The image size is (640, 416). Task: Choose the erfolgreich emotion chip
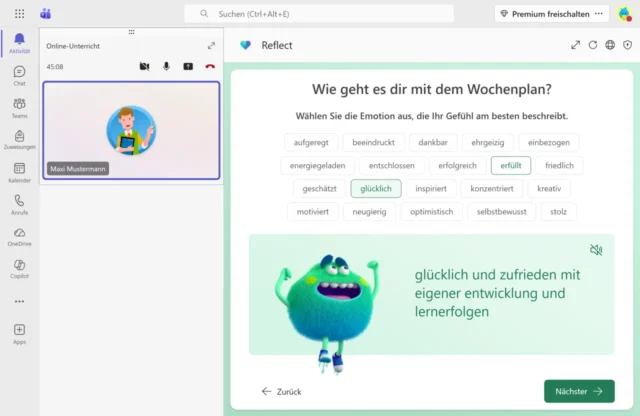(458, 165)
